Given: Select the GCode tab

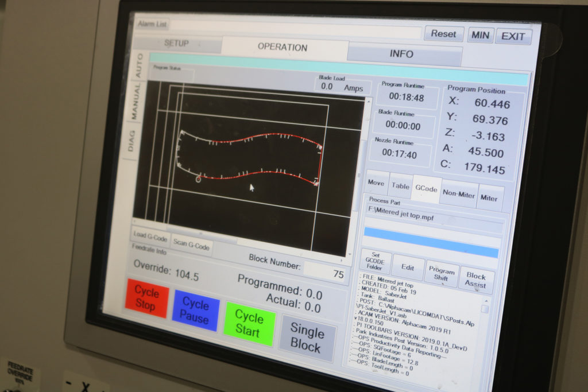Looking at the screenshot, I should 427,189.
